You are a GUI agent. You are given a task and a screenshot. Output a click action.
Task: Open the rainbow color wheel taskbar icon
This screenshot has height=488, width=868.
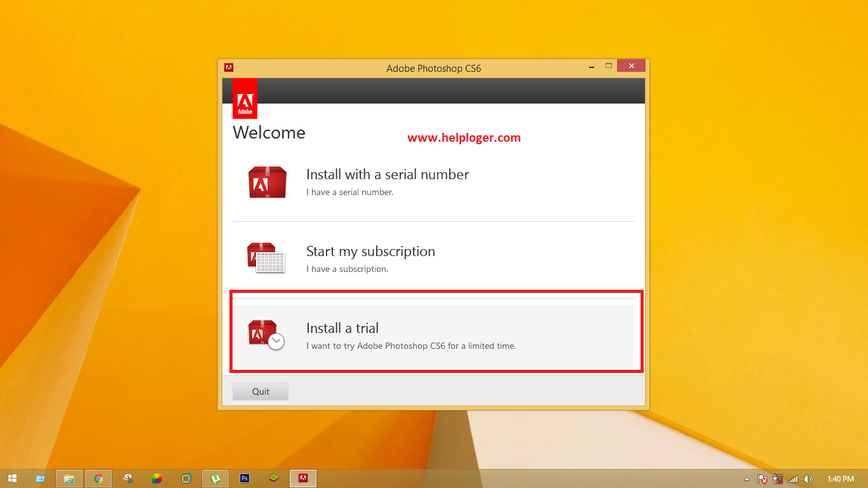click(x=157, y=478)
